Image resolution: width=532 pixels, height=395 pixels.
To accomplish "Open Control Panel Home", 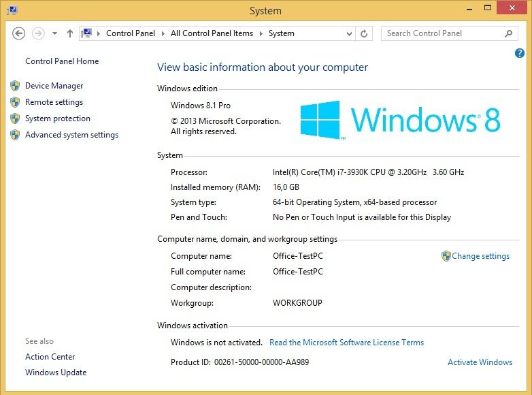I will 62,61.
